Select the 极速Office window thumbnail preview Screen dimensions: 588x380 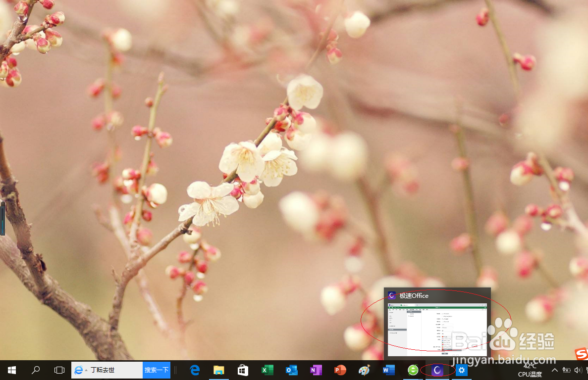[x=436, y=329]
